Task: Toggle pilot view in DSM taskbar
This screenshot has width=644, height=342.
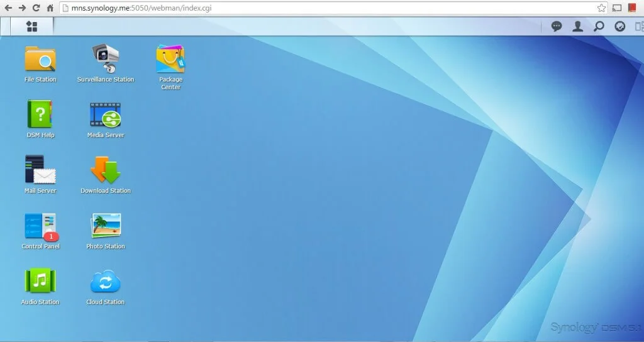Action: pos(639,26)
